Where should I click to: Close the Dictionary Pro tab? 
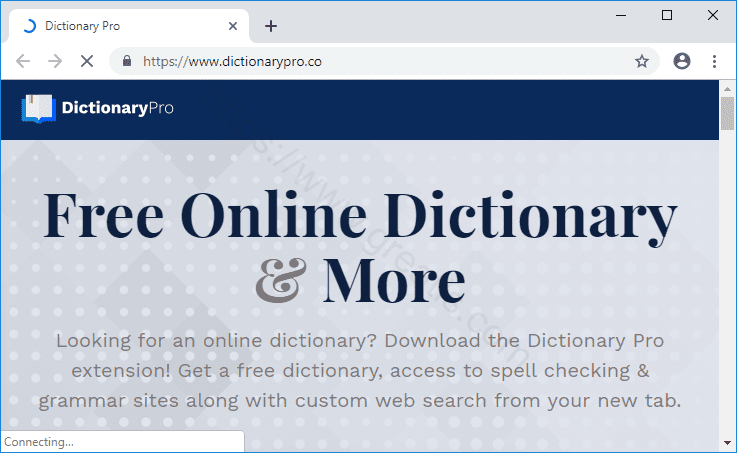click(x=233, y=26)
